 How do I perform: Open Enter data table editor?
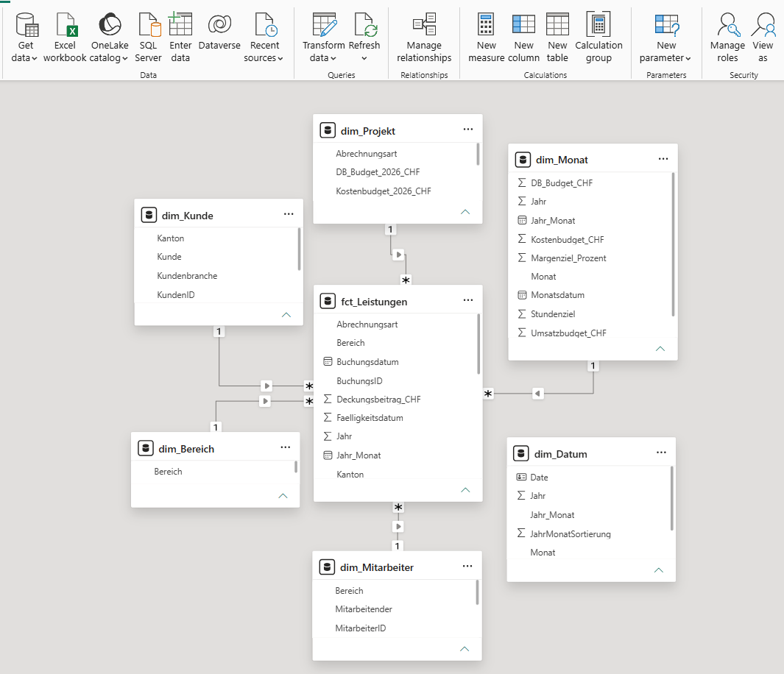tap(180, 38)
